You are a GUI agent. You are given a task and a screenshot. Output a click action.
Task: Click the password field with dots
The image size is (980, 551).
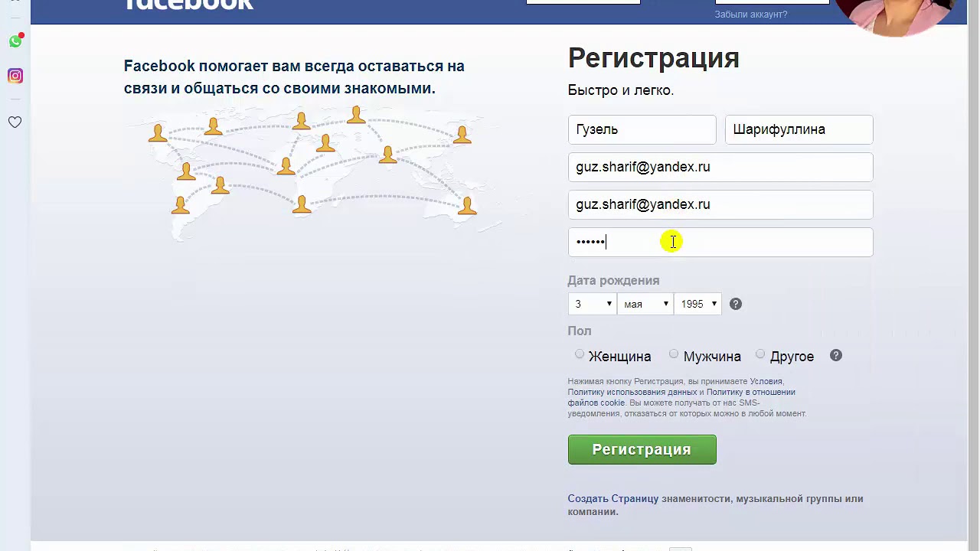(x=720, y=242)
